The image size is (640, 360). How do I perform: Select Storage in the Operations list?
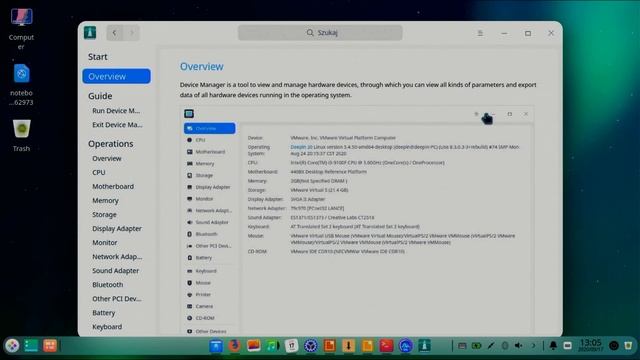point(104,214)
